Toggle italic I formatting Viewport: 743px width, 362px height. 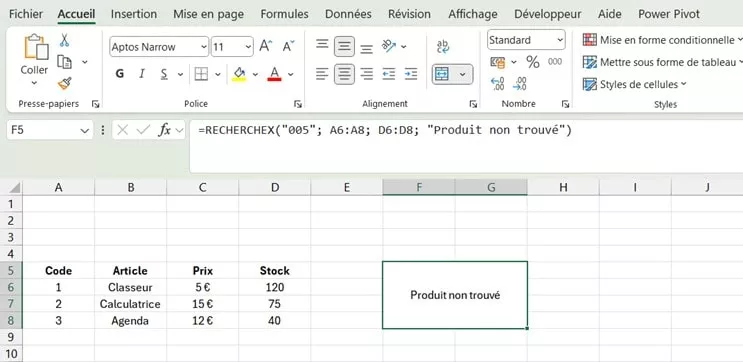(x=142, y=74)
